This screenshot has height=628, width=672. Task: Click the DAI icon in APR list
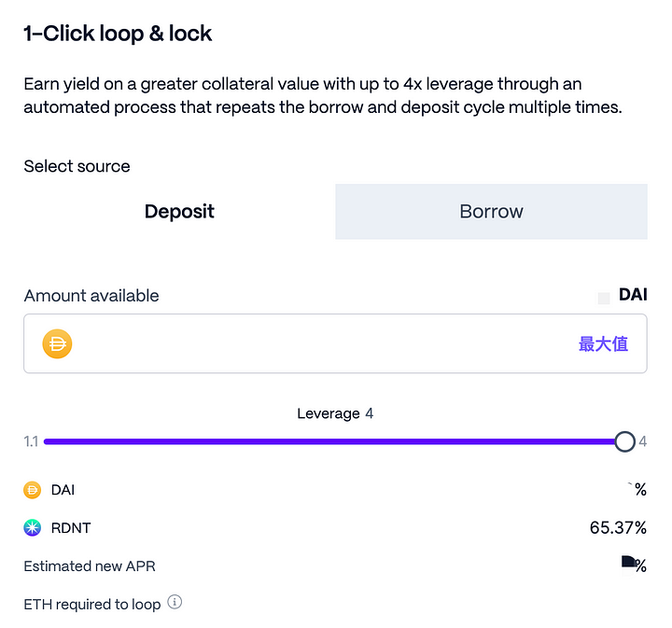pos(33,489)
